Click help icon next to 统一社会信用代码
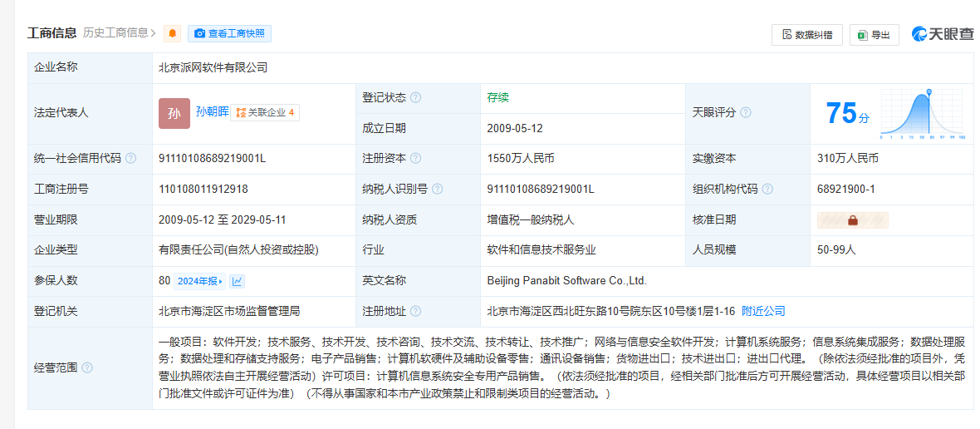980x429 pixels. click(x=130, y=159)
